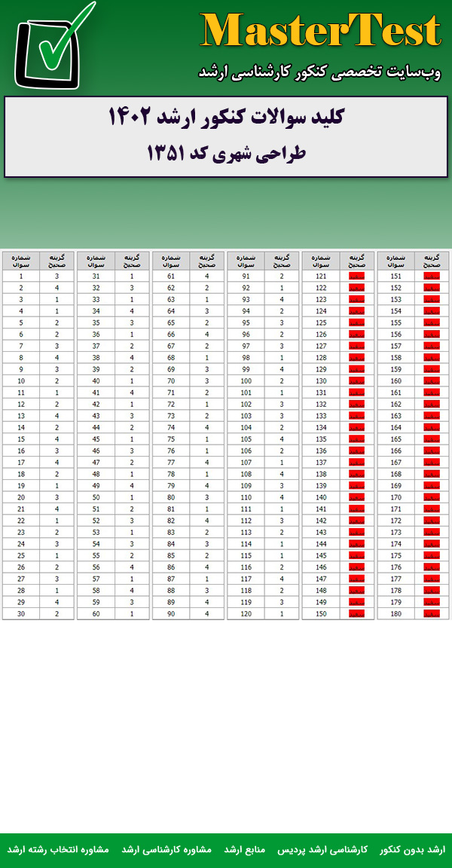This screenshot has height=868, width=452.
Task: Click question number 61 cell
Action: point(171,277)
